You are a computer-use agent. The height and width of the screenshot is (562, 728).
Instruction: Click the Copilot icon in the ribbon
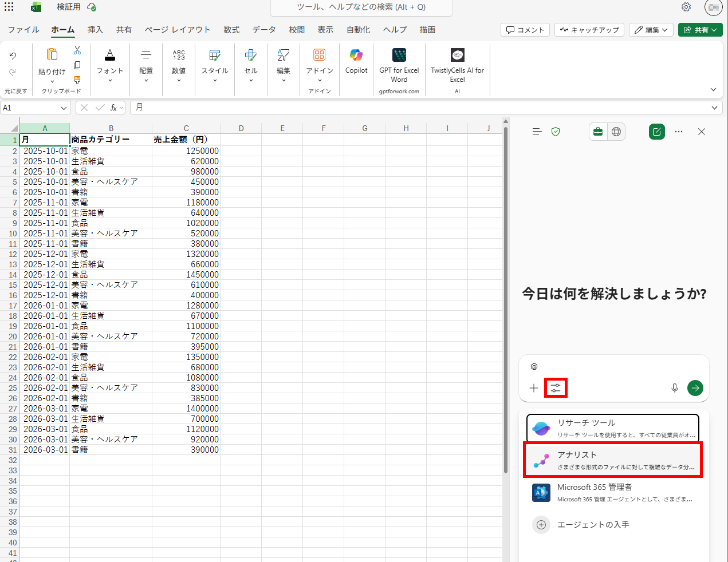tap(356, 61)
